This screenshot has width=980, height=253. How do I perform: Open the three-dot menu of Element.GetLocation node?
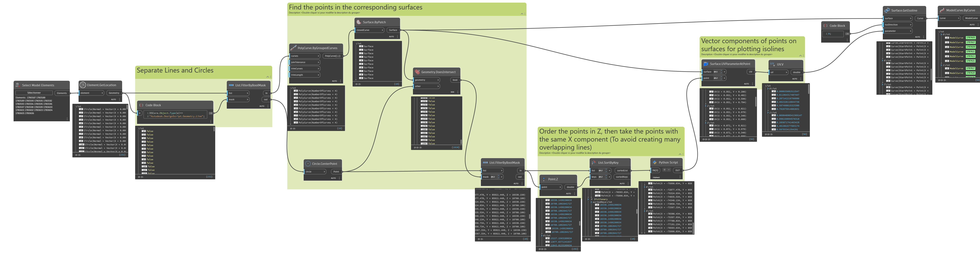pyautogui.click(x=120, y=100)
